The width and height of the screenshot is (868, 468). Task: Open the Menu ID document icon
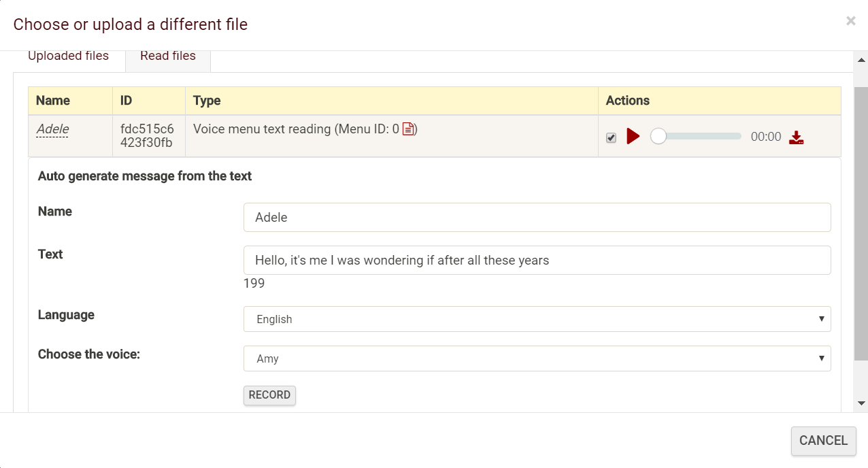pos(408,129)
